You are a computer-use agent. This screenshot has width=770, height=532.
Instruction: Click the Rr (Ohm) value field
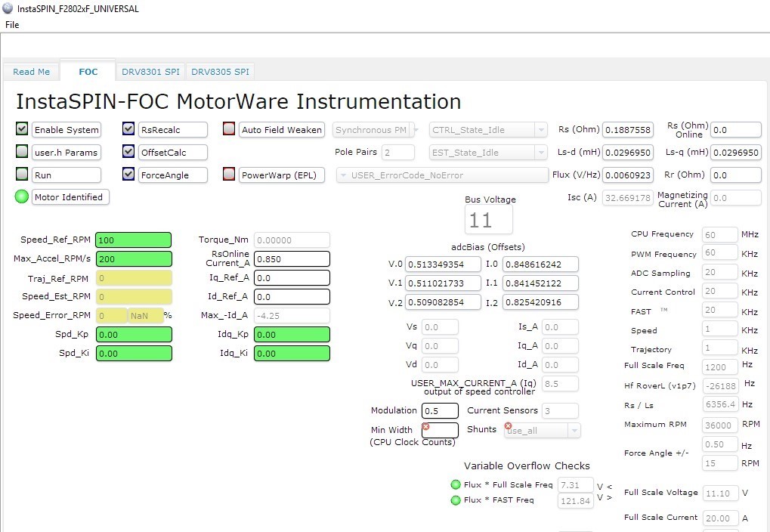coord(736,175)
